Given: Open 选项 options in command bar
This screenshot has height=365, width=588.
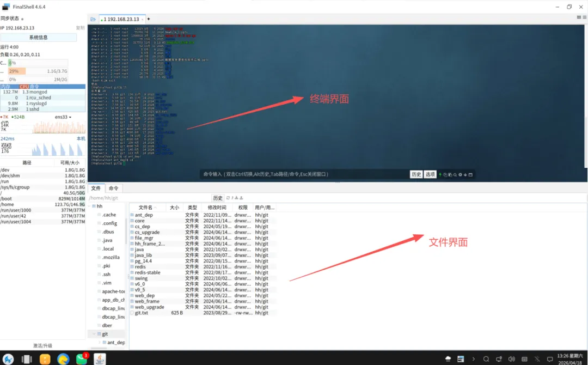Looking at the screenshot, I should (430, 174).
